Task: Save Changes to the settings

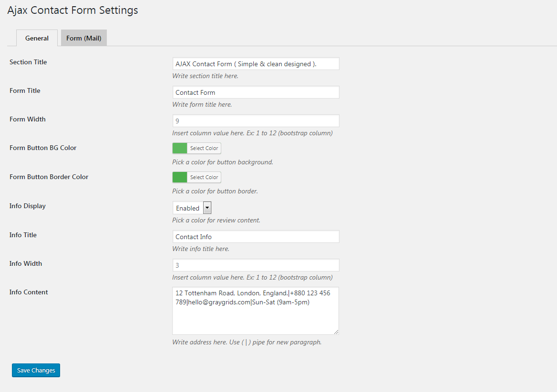Action: pos(36,370)
